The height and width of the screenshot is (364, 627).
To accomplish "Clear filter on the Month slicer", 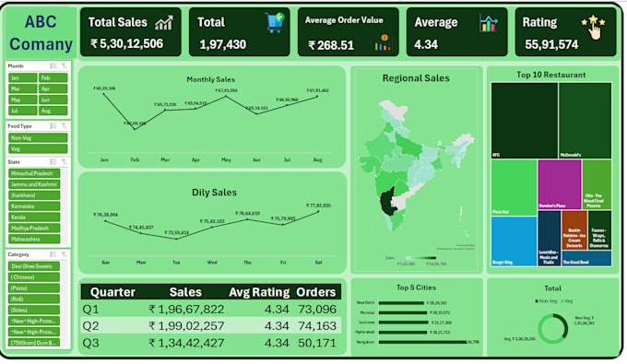I will [64, 65].
